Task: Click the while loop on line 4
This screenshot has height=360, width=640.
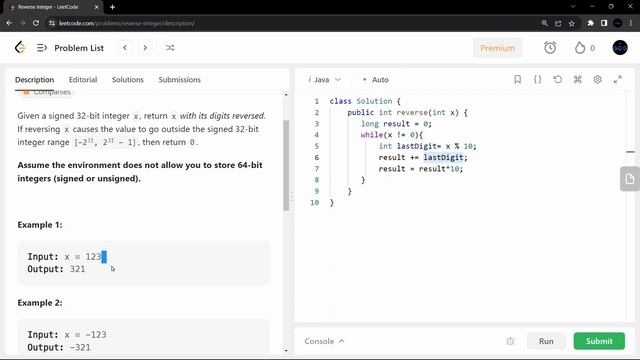Action: click(x=392, y=135)
